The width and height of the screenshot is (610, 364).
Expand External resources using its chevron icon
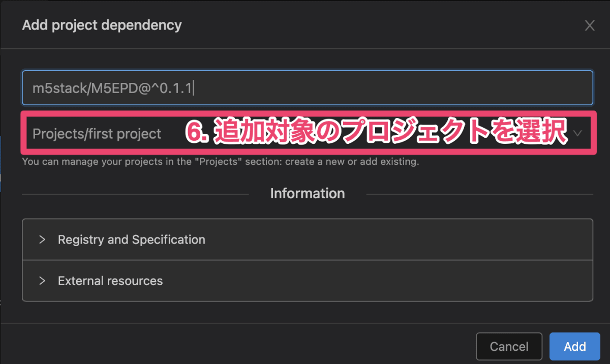coord(42,281)
